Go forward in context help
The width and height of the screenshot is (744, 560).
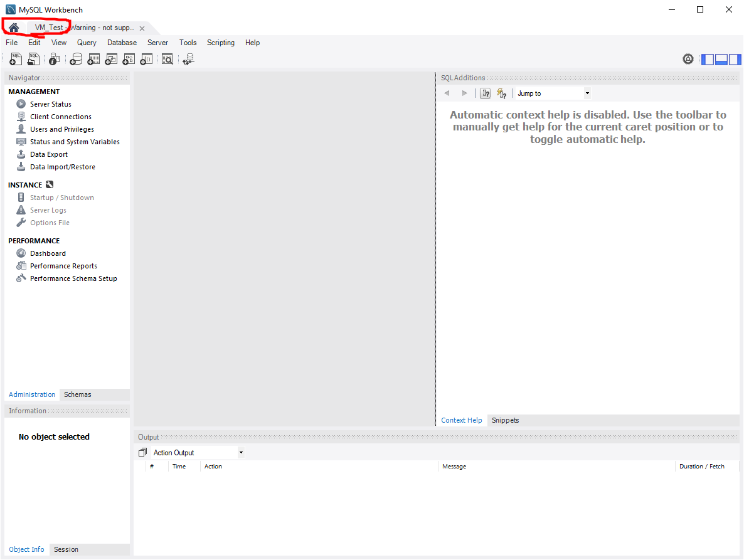pos(464,93)
